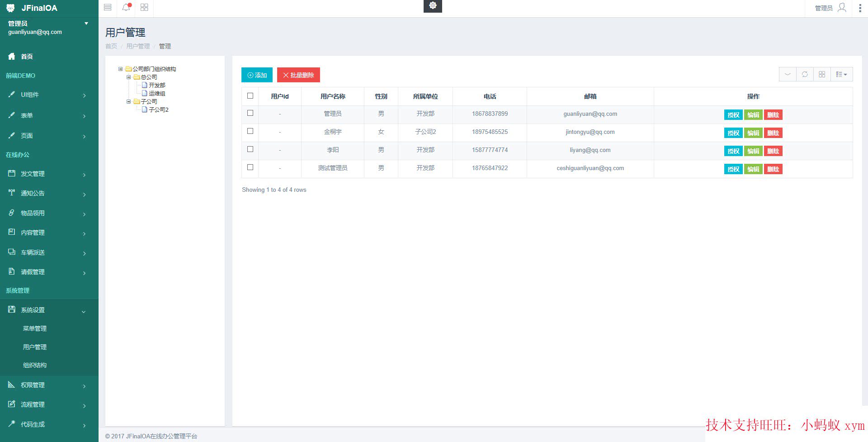Open the 用户管理 submenu item

tap(35, 347)
